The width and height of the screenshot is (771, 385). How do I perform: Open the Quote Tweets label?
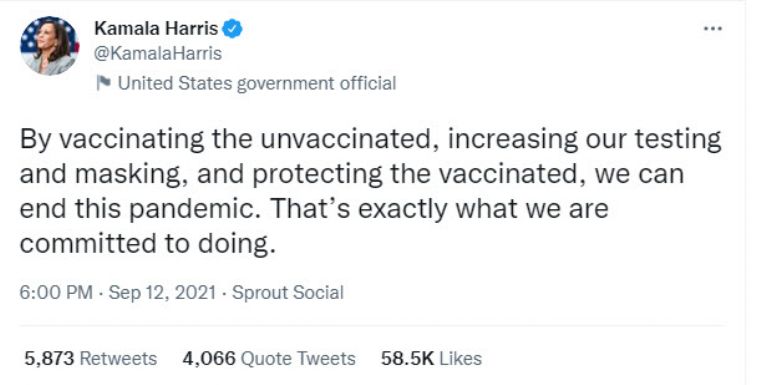[x=298, y=358]
